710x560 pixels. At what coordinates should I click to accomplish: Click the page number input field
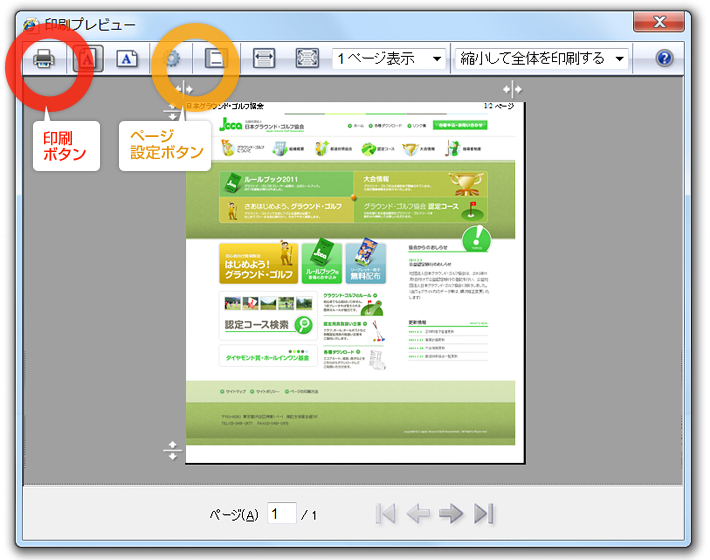tap(281, 514)
